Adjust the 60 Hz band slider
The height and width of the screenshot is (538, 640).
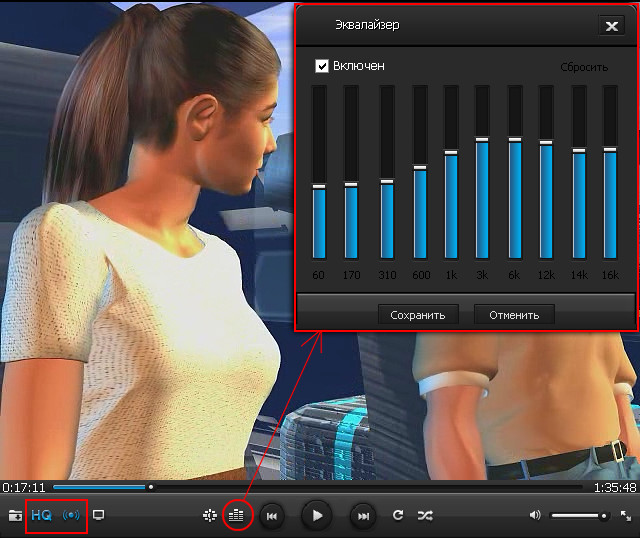tap(319, 172)
